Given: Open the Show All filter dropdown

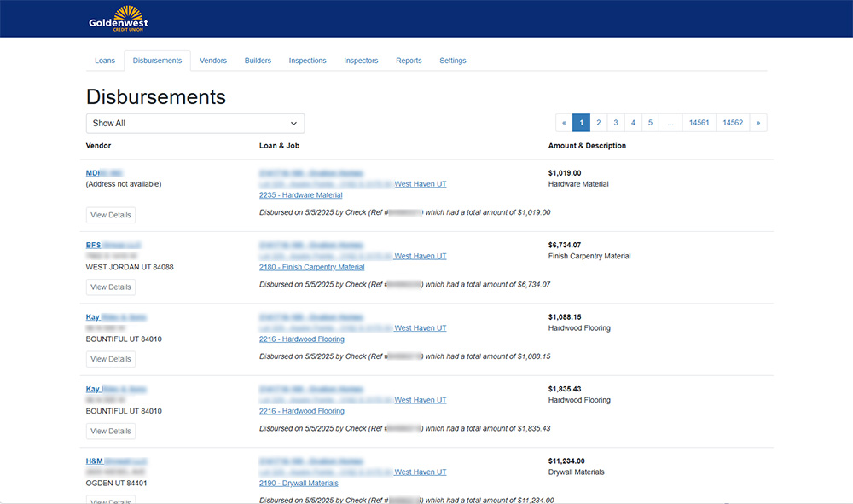Looking at the screenshot, I should pyautogui.click(x=194, y=123).
